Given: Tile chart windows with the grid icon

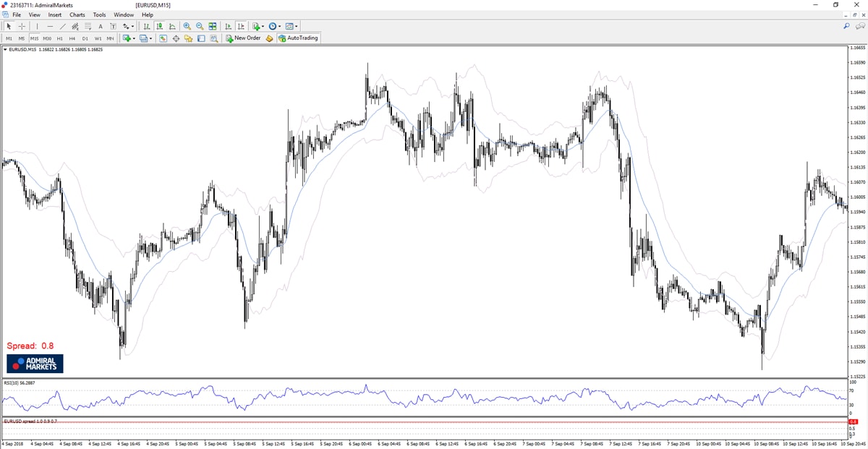Looking at the screenshot, I should click(x=213, y=26).
